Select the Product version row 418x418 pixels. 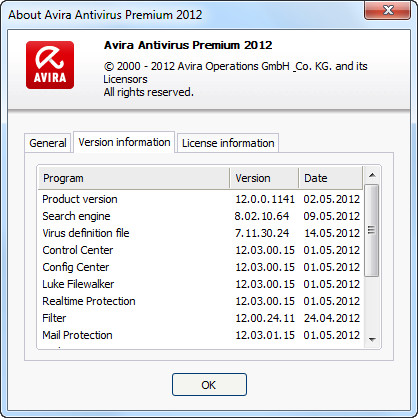(x=201, y=199)
